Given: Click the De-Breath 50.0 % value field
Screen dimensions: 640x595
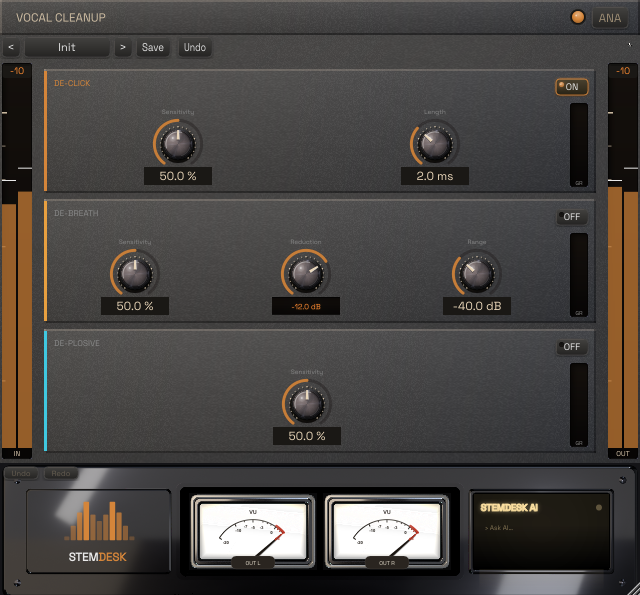Looking at the screenshot, I should coord(135,306).
